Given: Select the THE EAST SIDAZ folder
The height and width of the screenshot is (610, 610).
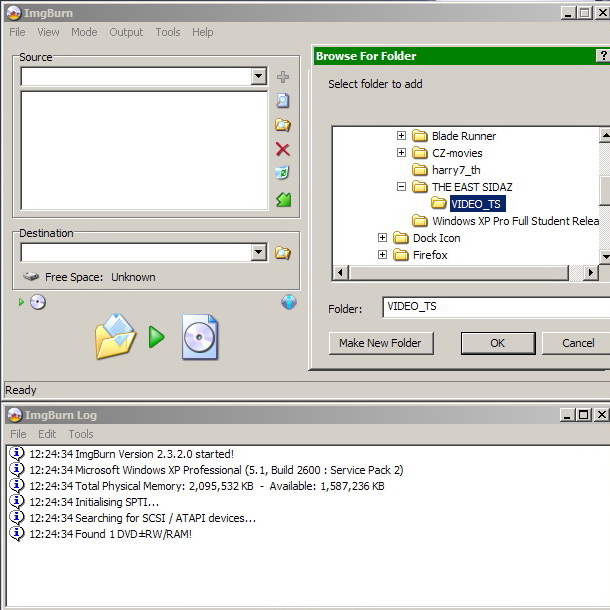Looking at the screenshot, I should point(472,187).
